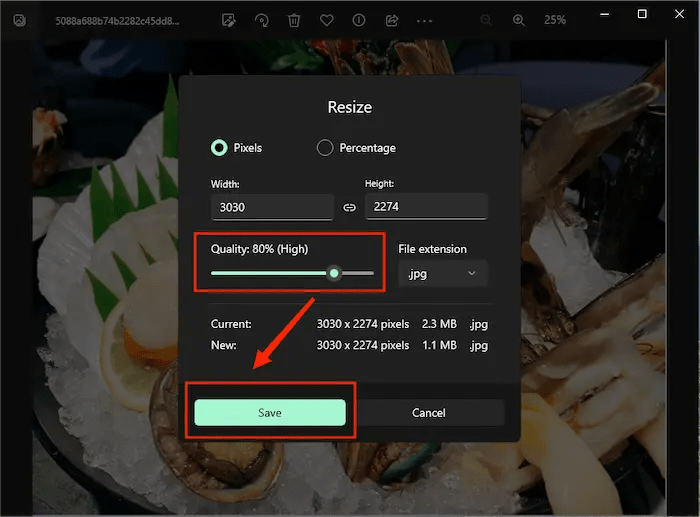The width and height of the screenshot is (700, 517).
Task: Click the Photos app icon in title bar
Action: [x=19, y=20]
